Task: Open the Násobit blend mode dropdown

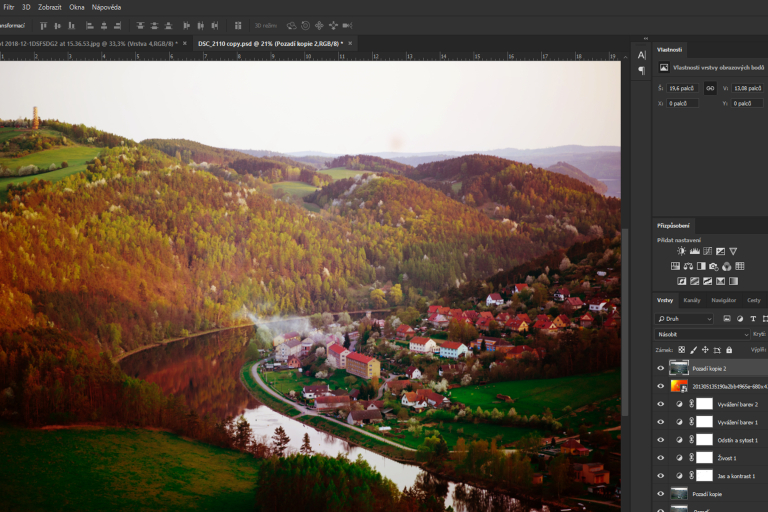Action: click(702, 334)
